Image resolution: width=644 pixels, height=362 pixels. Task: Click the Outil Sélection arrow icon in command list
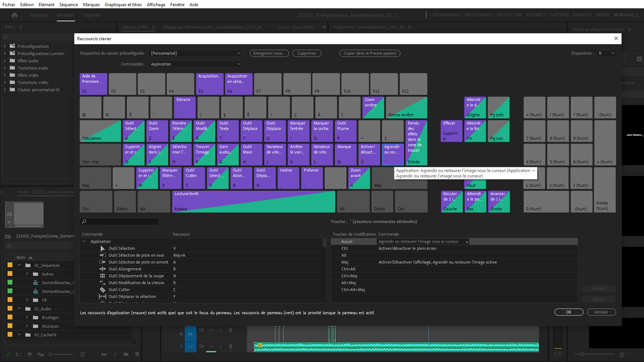(x=103, y=248)
